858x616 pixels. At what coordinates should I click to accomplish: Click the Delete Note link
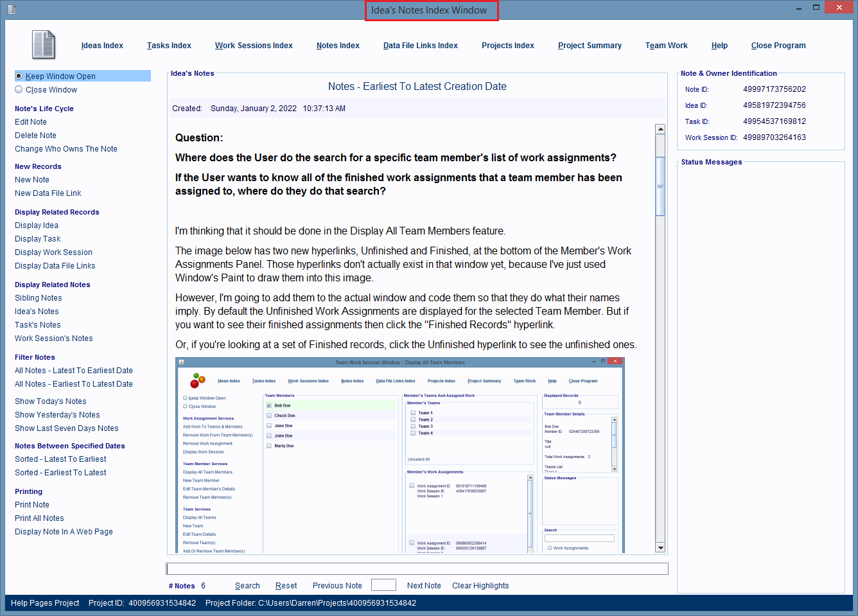35,136
